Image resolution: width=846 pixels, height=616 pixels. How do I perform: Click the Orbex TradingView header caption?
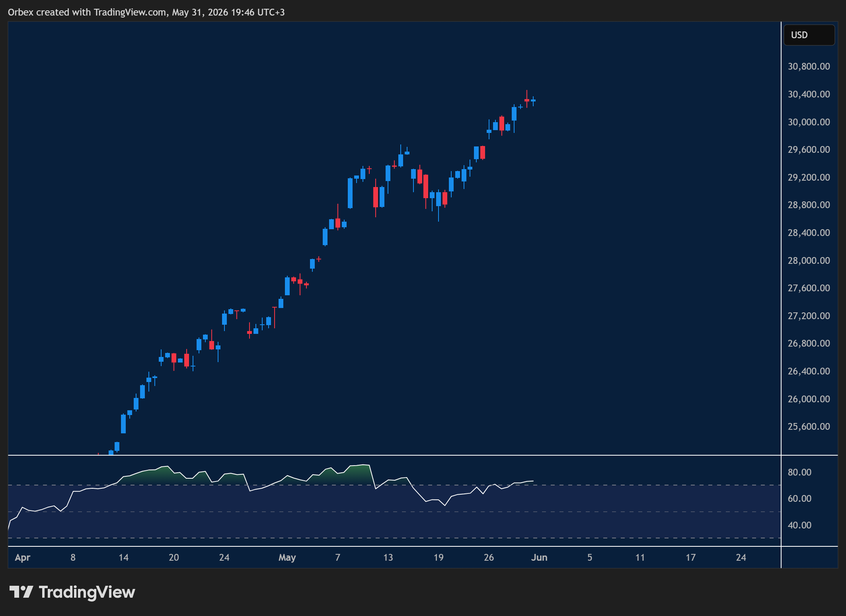(x=146, y=12)
